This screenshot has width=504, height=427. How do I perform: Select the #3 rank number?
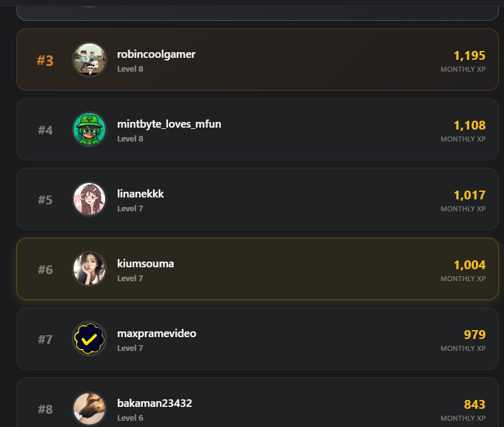coord(45,60)
